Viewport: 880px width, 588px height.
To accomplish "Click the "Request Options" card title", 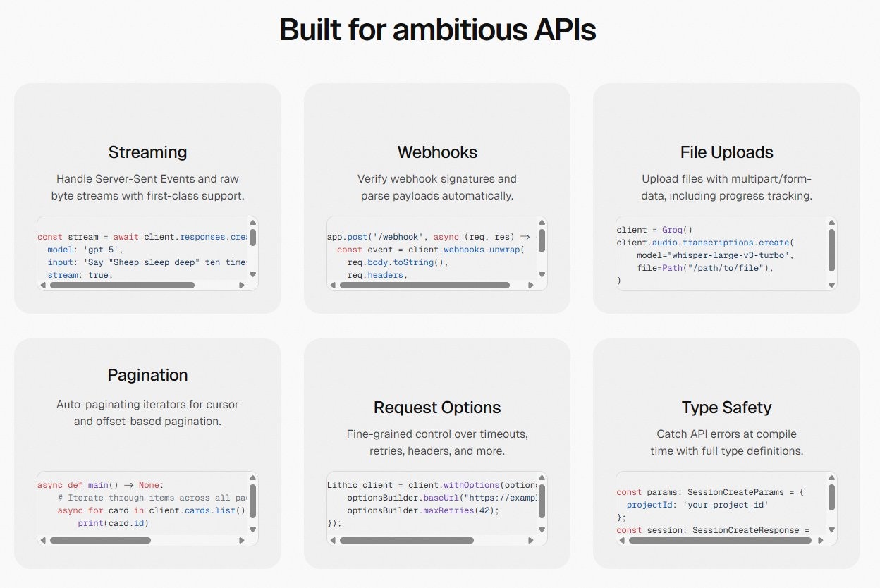I will (437, 408).
